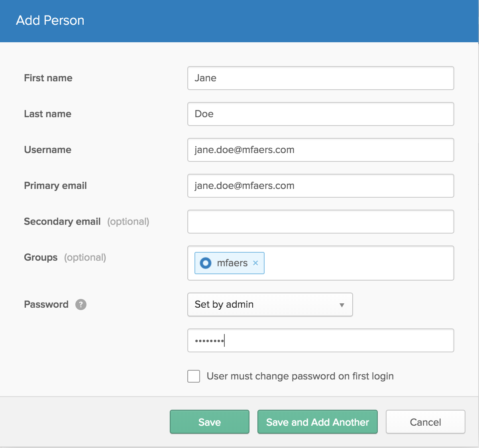479x448 pixels.
Task: Click the mfaers group tag label
Action: [232, 263]
